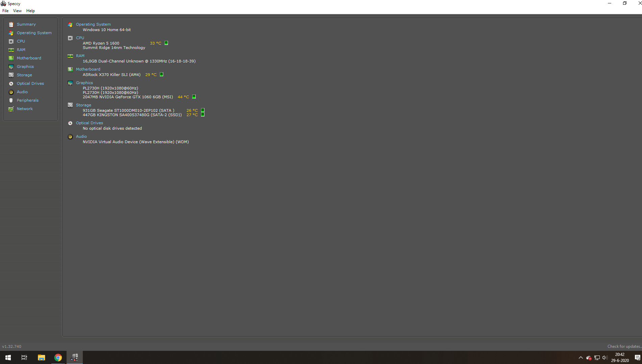Select Optical Drives in the sidebar
The width and height of the screenshot is (642, 364).
(30, 83)
